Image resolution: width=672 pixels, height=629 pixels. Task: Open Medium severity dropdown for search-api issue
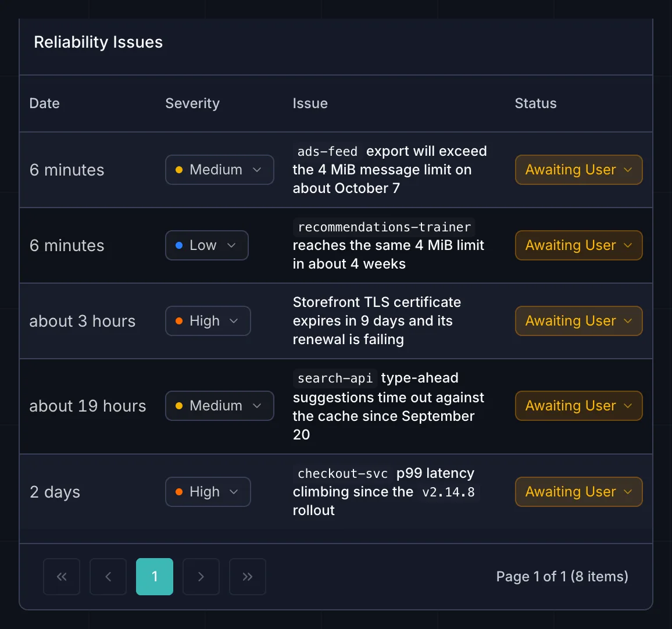click(x=219, y=406)
